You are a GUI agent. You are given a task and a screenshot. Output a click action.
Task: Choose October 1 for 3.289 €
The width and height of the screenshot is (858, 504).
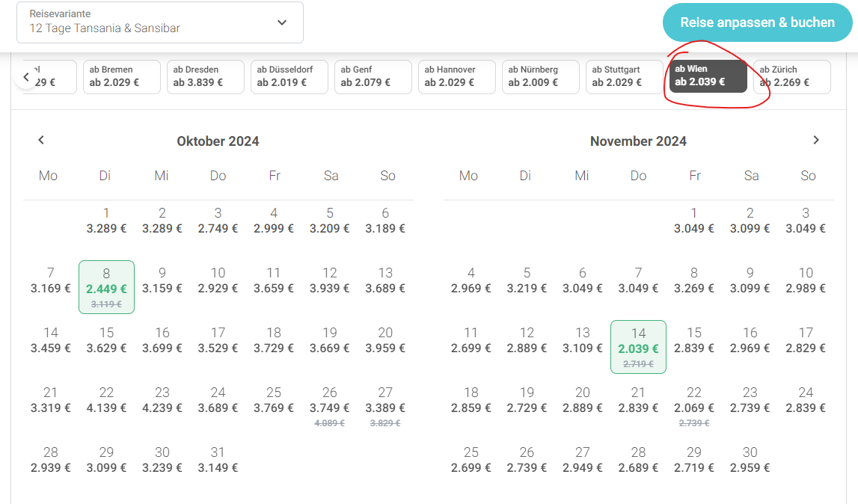pyautogui.click(x=107, y=221)
